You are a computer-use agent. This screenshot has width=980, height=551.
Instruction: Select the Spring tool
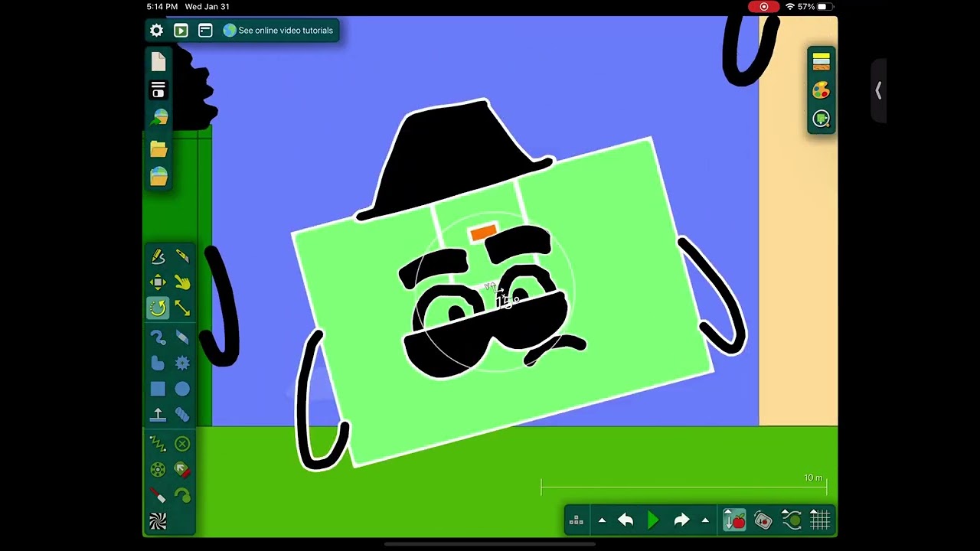[158, 444]
